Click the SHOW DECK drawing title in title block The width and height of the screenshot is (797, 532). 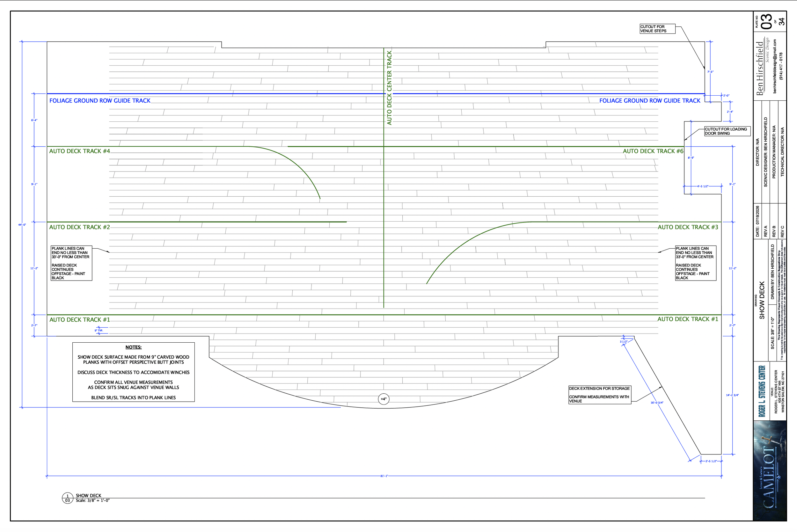(762, 300)
